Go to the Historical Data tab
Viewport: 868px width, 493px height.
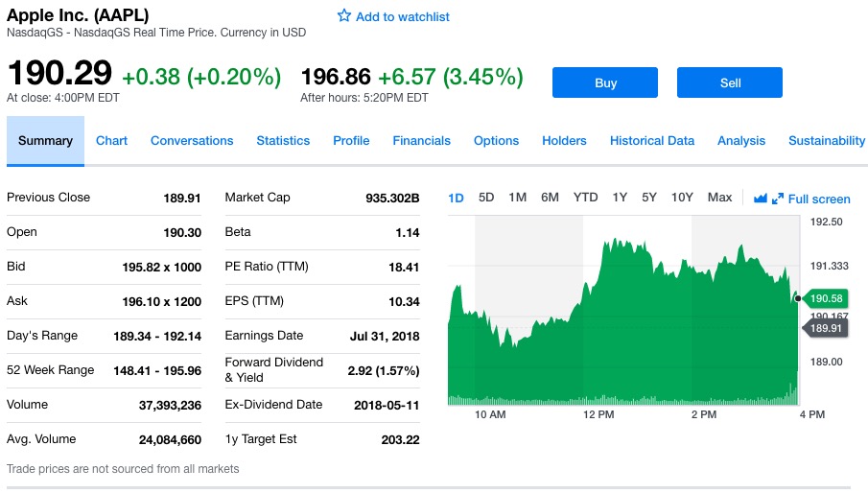[651, 141]
